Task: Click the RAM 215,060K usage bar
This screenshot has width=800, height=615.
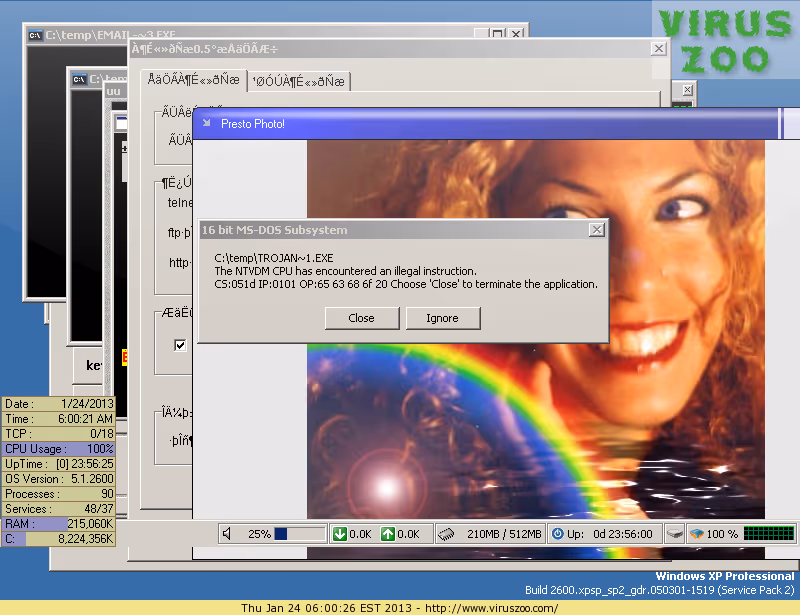Action: click(x=59, y=524)
